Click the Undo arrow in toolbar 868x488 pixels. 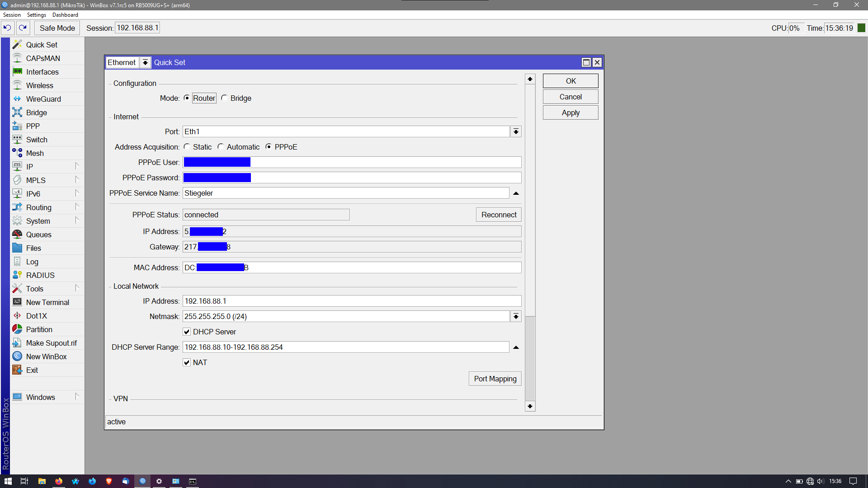[7, 28]
